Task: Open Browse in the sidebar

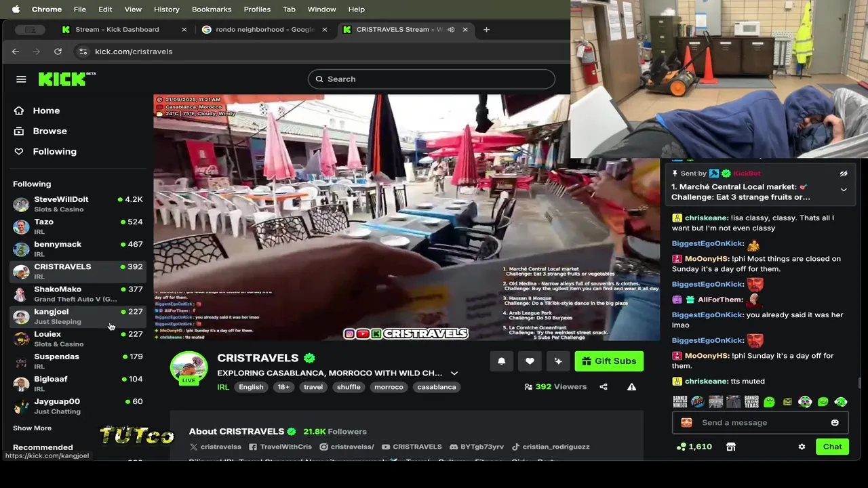Action: 42,131
